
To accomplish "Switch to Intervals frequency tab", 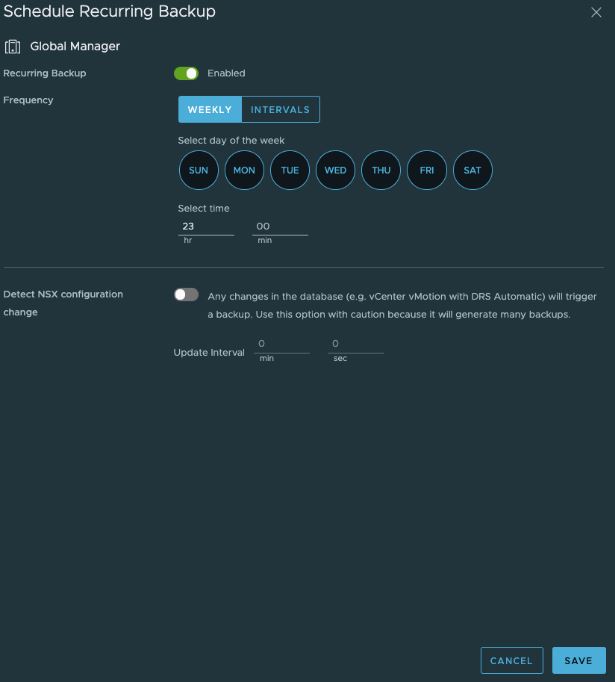I will (x=280, y=110).
